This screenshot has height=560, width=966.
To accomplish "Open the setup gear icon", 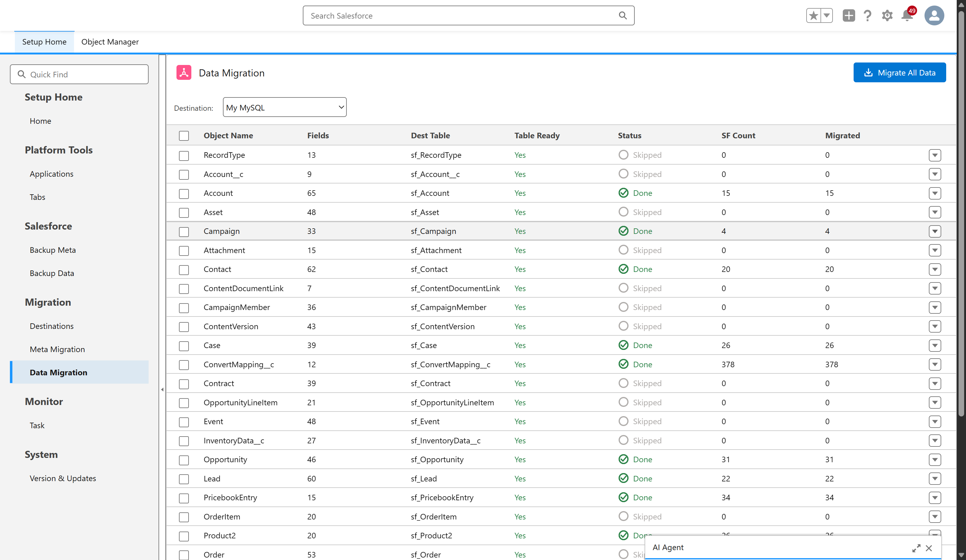I will coord(887,16).
